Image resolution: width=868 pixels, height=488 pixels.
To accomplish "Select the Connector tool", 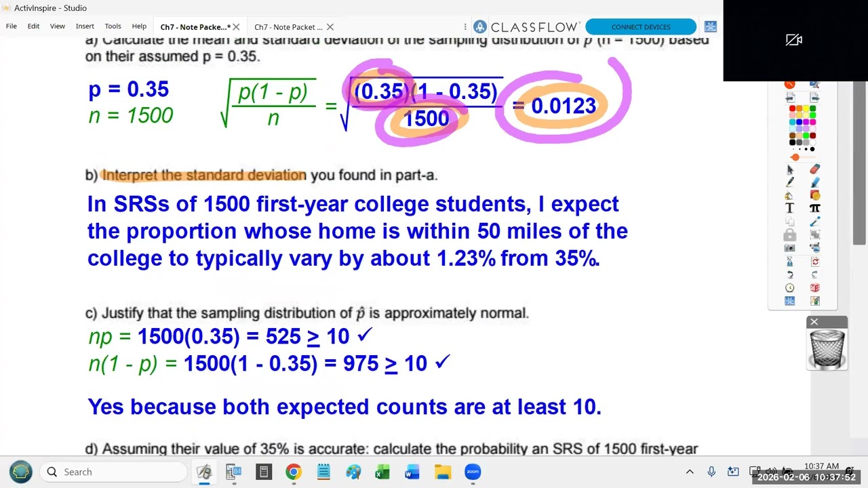I will point(815,221).
